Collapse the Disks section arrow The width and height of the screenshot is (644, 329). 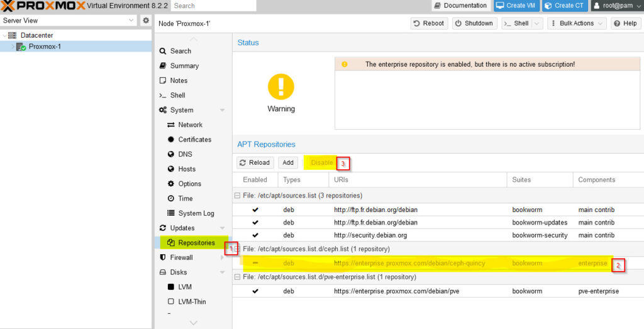coord(222,272)
